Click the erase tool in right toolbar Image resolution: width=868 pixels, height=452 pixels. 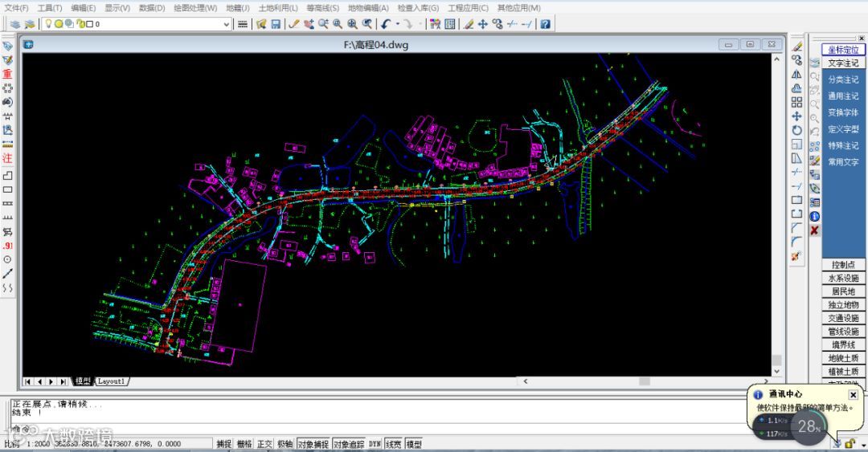[x=796, y=47]
